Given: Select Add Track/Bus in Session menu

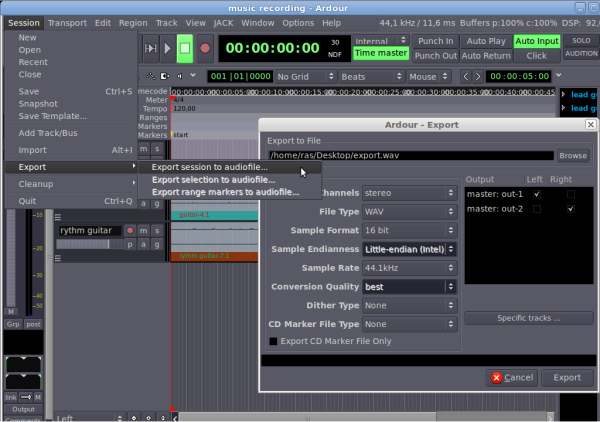Looking at the screenshot, I should (71, 133).
